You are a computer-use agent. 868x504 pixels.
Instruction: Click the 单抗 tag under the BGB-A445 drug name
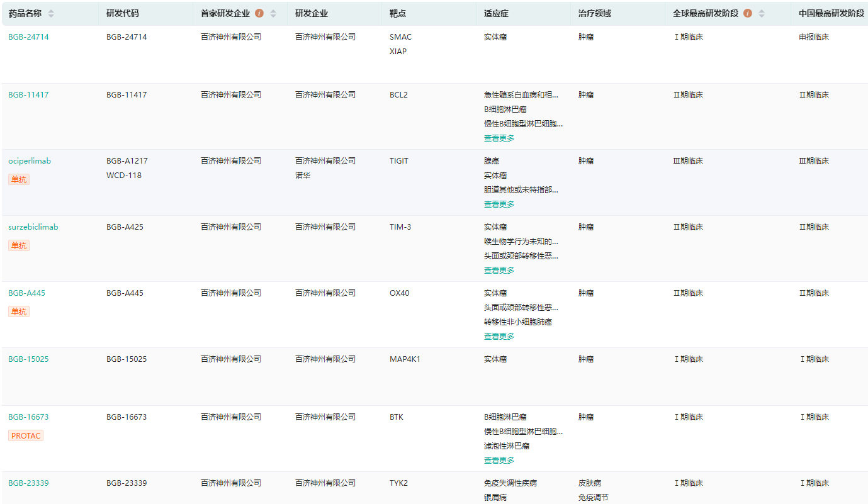point(19,311)
